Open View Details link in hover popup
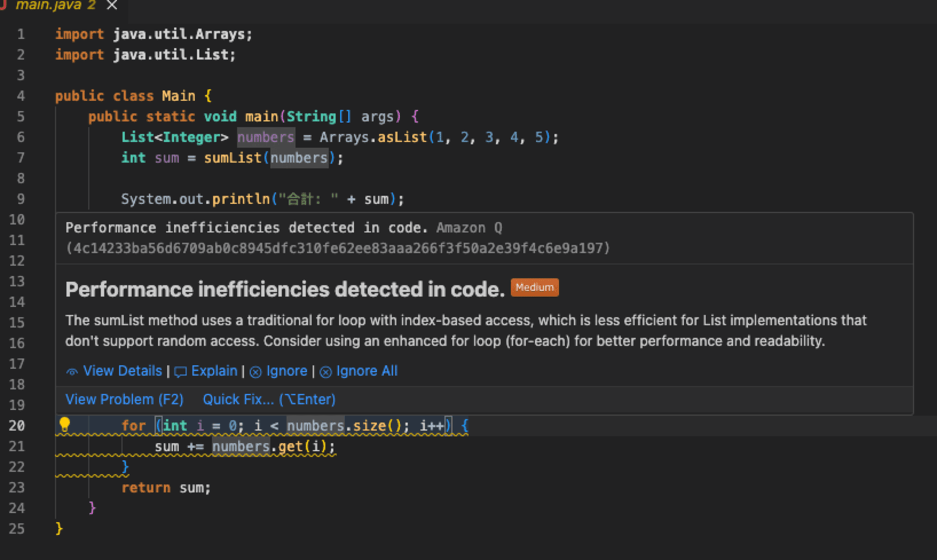 pos(122,371)
